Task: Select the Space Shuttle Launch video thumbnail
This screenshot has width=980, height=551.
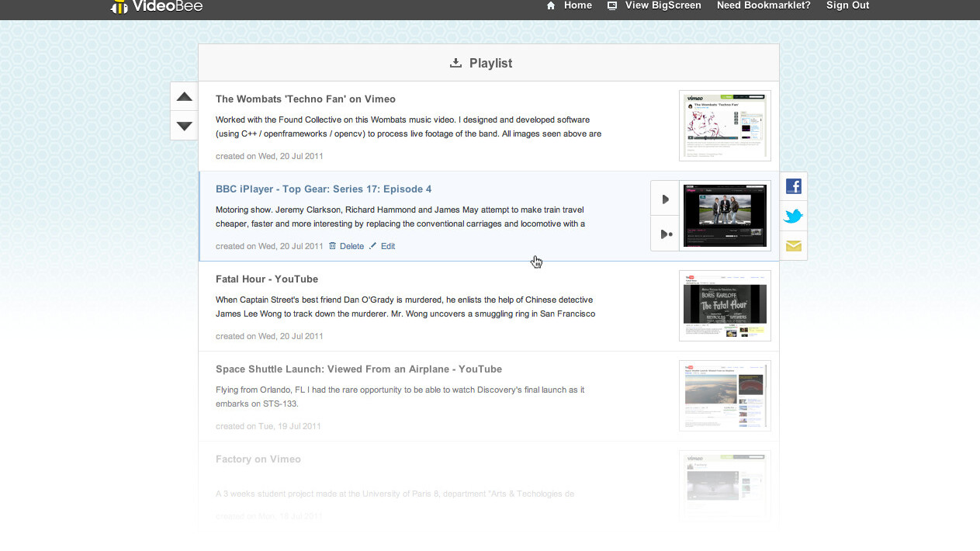Action: click(x=724, y=395)
